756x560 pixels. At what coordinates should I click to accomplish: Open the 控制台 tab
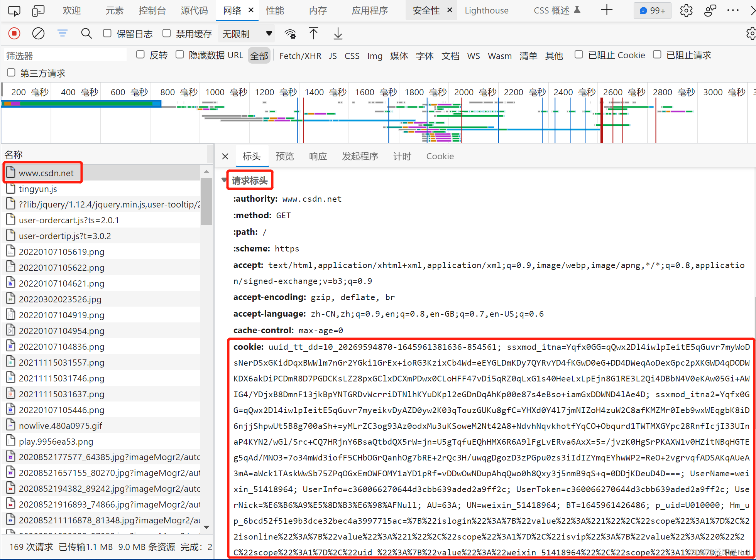[x=152, y=10]
